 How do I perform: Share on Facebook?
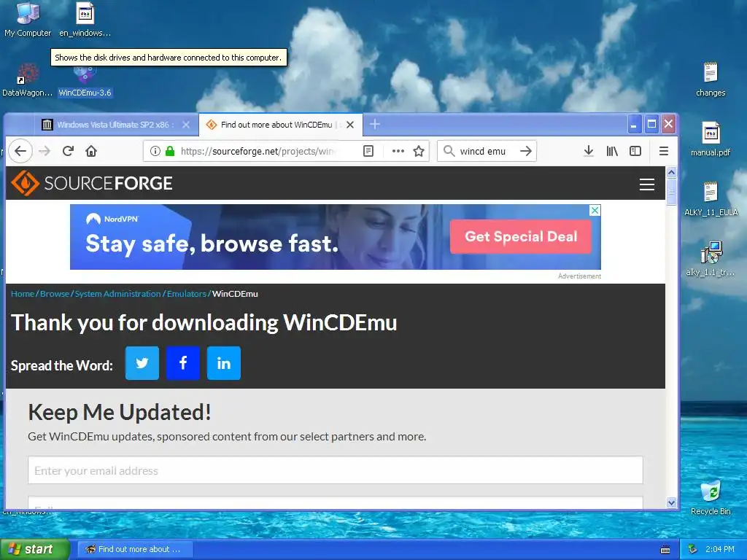tap(183, 363)
